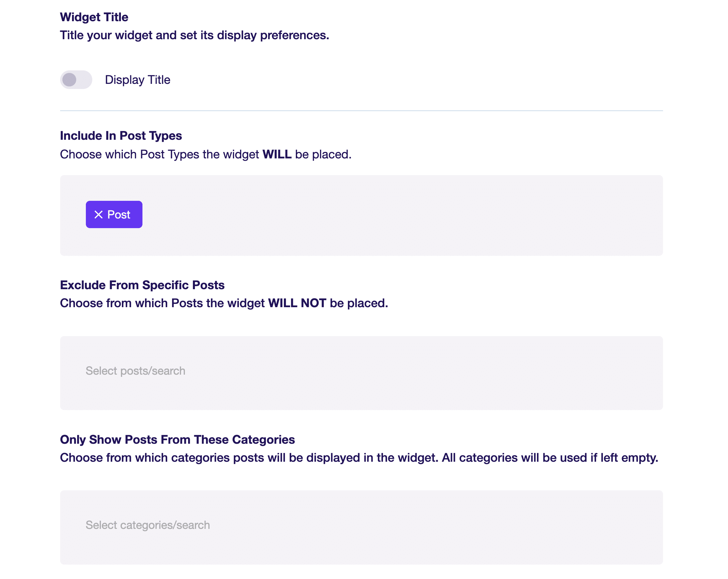Click the bold WILL NOT text
Screen dimensions: 728x579
coord(297,303)
